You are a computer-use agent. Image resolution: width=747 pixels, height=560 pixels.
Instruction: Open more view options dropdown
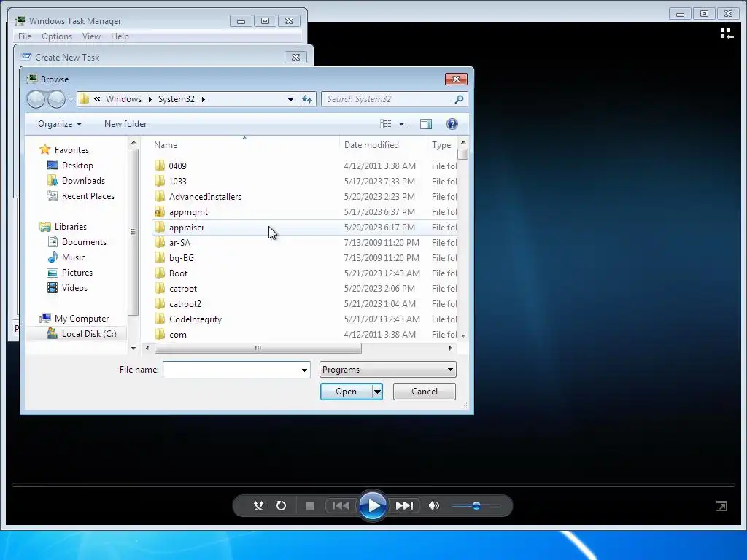point(401,124)
